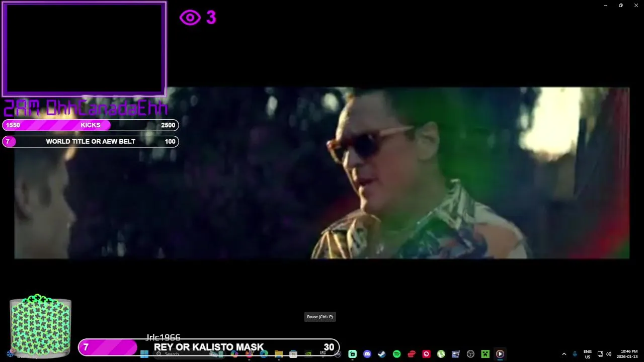Viewport: 644px width, 362px height.
Task: Show hidden system tray icons
Action: coord(564,354)
